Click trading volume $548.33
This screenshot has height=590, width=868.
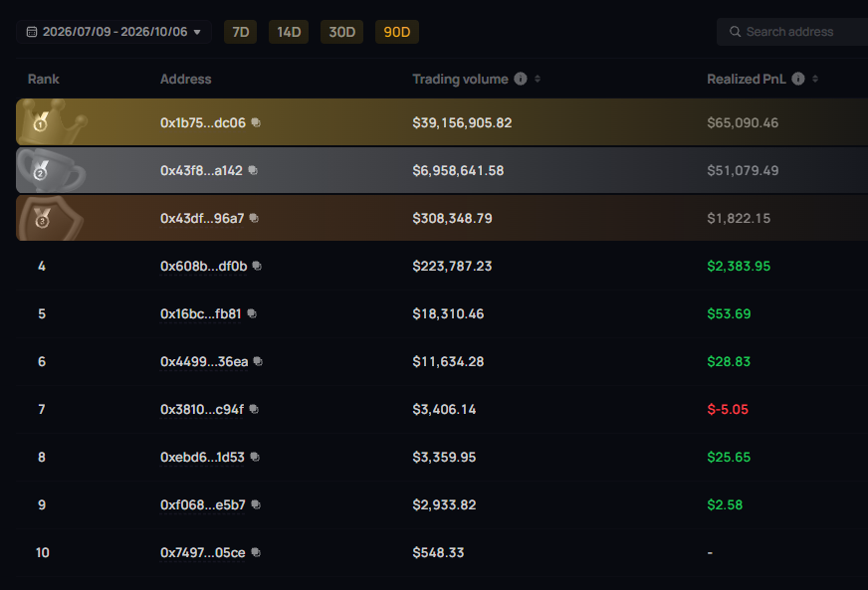[x=438, y=553]
